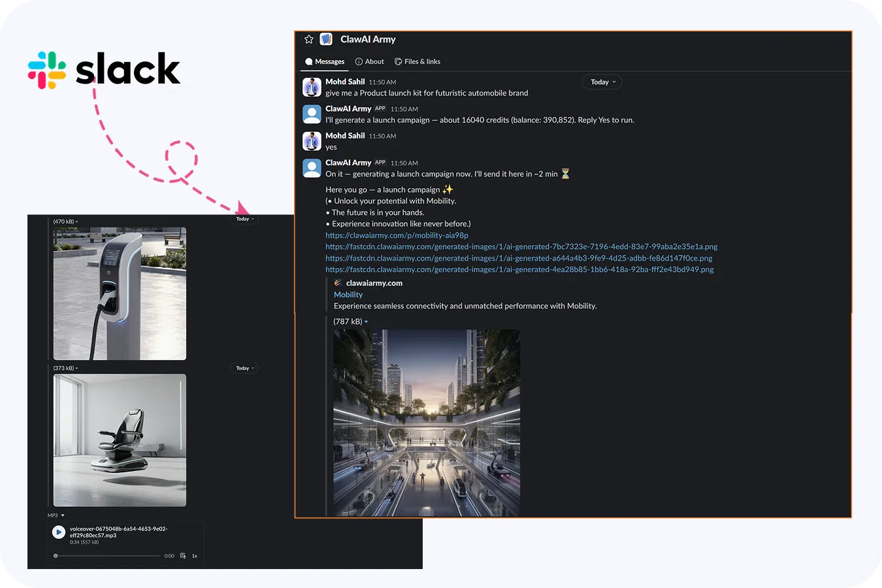The width and height of the screenshot is (882, 588).
Task: Click the ClawAI Army app icon in header
Action: point(326,39)
